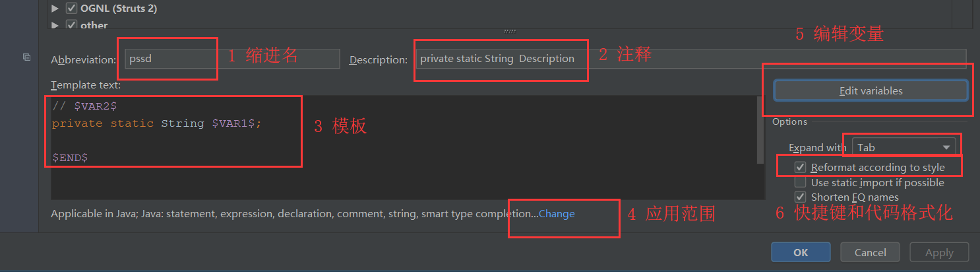Enable Use static import if possible
The width and height of the screenshot is (980, 272).
[x=800, y=182]
